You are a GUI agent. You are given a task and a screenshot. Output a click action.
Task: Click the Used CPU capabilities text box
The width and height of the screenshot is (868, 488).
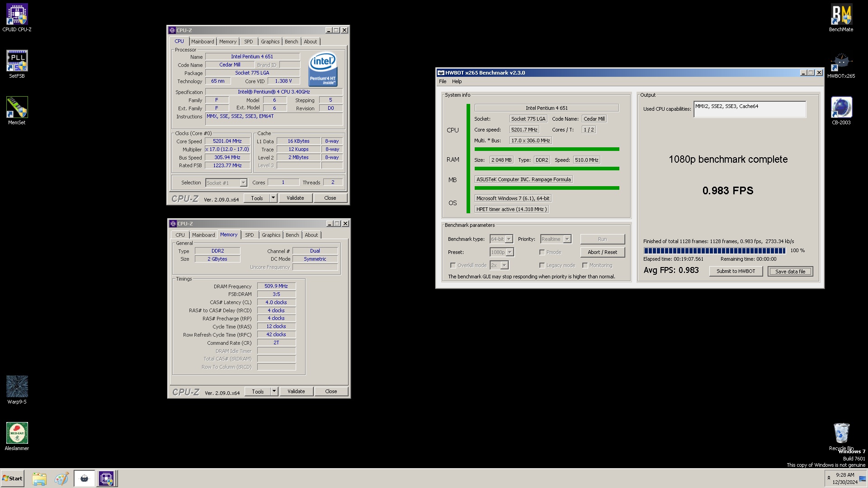pyautogui.click(x=750, y=109)
